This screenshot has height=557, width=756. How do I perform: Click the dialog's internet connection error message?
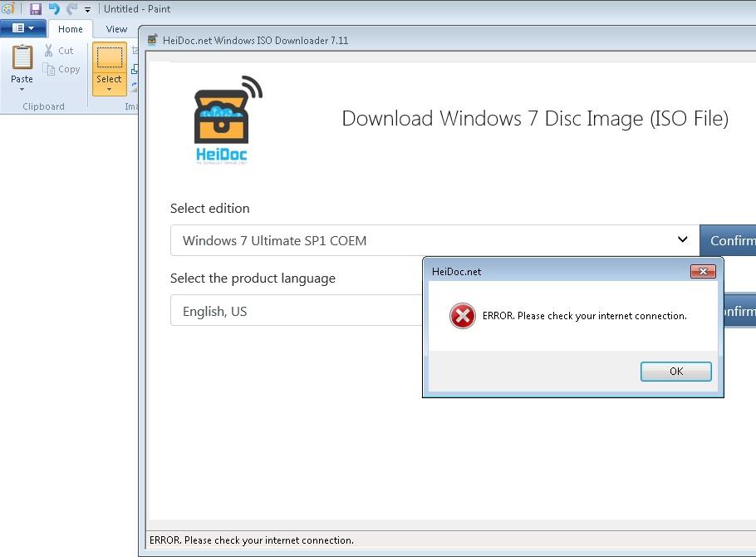click(x=584, y=316)
